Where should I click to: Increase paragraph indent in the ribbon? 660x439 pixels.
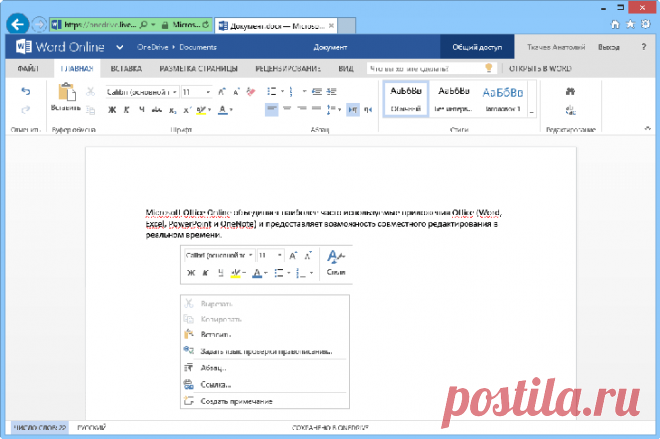332,91
